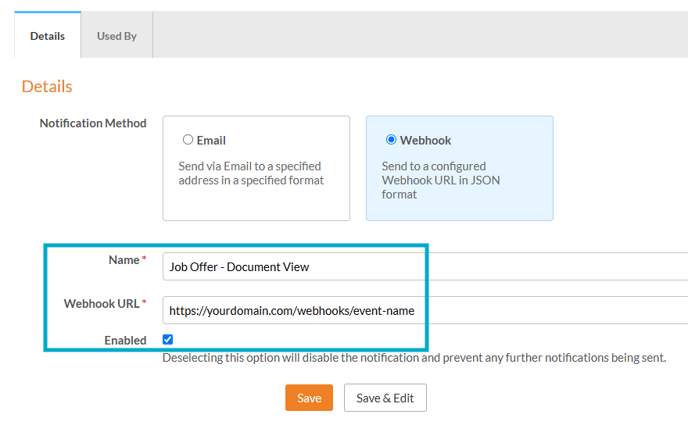Viewport: 688px width, 425px height.
Task: Click the Notification Method label
Action: pyautogui.click(x=93, y=123)
